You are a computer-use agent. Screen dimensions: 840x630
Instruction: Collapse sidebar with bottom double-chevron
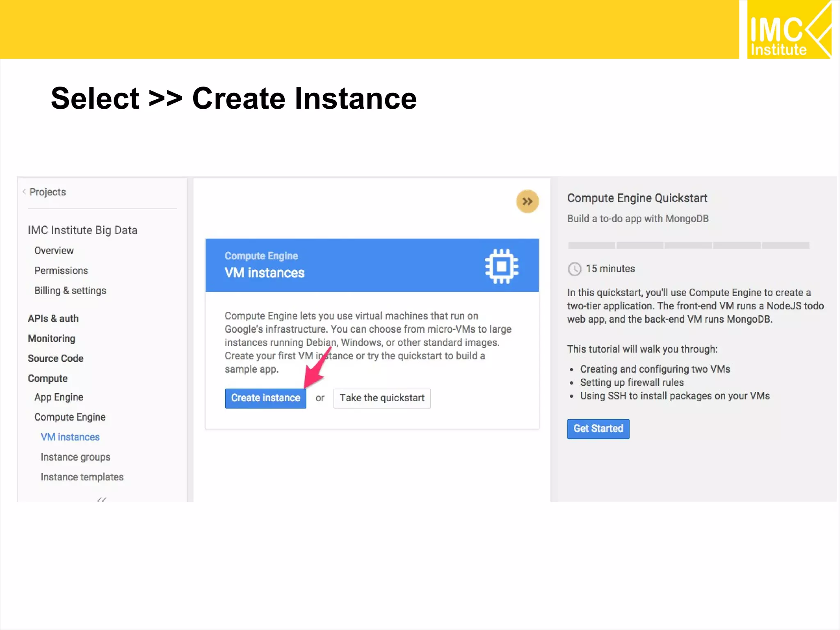[102, 500]
